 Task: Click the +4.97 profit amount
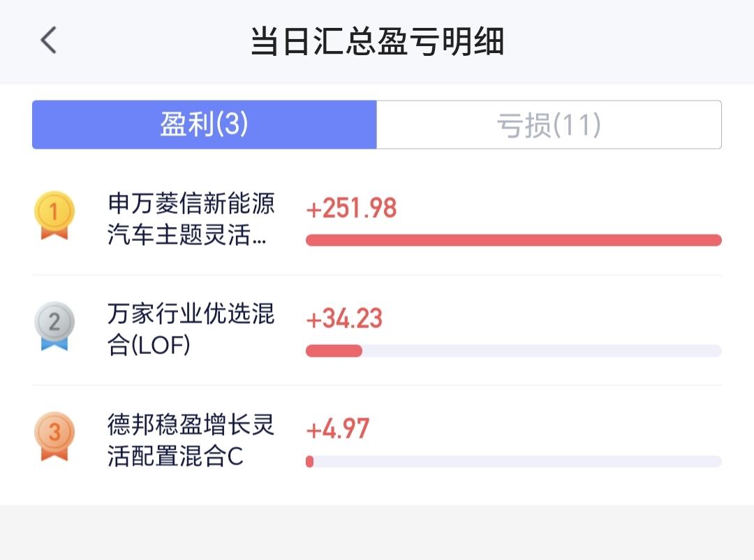coord(337,429)
